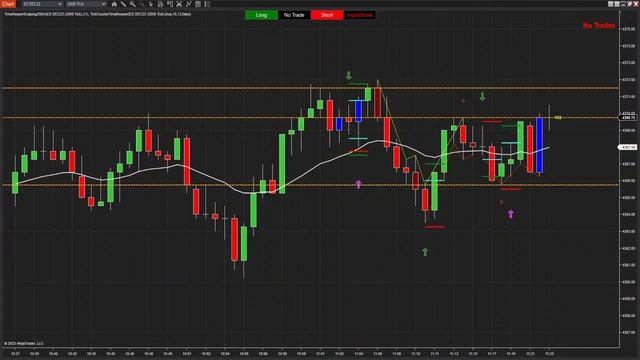Click the list icon at toolbar end
640x360 pixels.
pyautogui.click(x=207, y=4)
